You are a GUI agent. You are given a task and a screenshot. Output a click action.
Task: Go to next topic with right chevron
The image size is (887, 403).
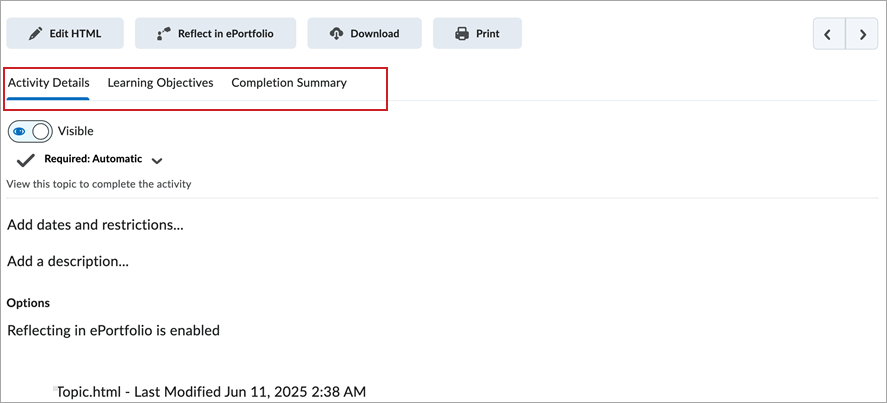[861, 34]
